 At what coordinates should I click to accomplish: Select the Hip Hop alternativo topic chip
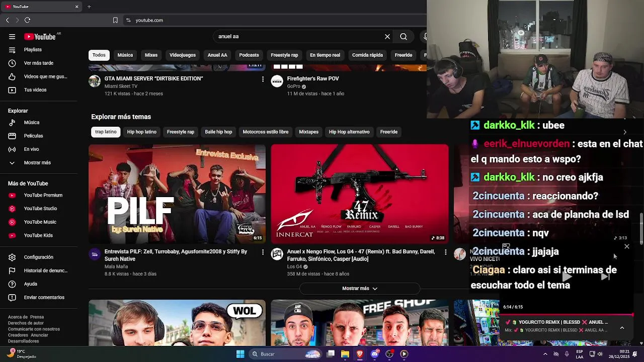click(349, 132)
